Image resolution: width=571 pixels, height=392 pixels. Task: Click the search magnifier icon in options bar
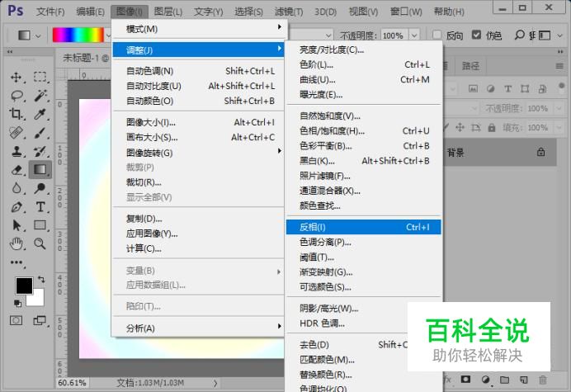519,35
